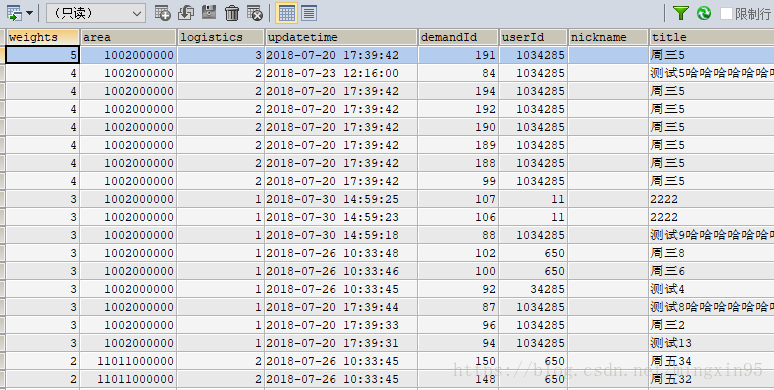Select demandId cell 99

pos(458,181)
